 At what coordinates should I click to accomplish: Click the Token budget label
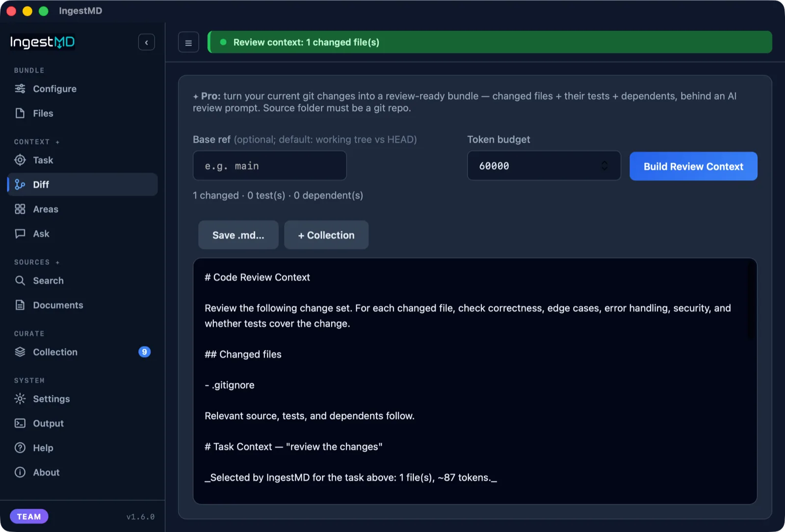point(498,140)
